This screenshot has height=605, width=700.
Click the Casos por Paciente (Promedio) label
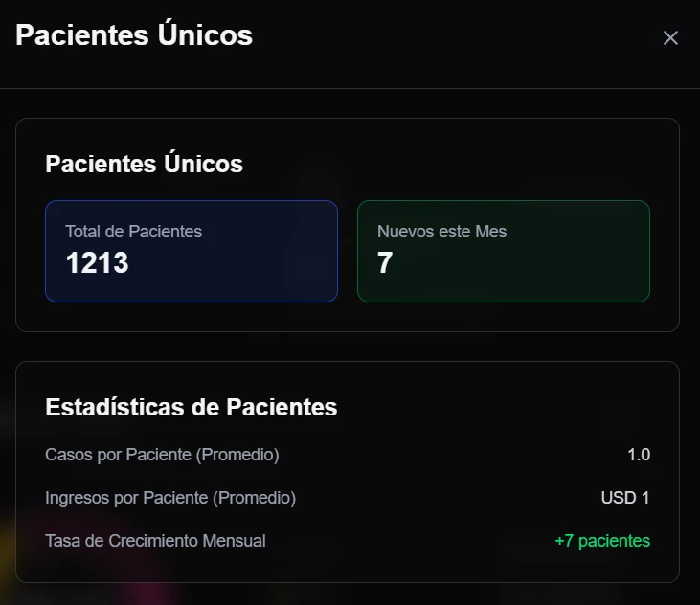click(162, 455)
